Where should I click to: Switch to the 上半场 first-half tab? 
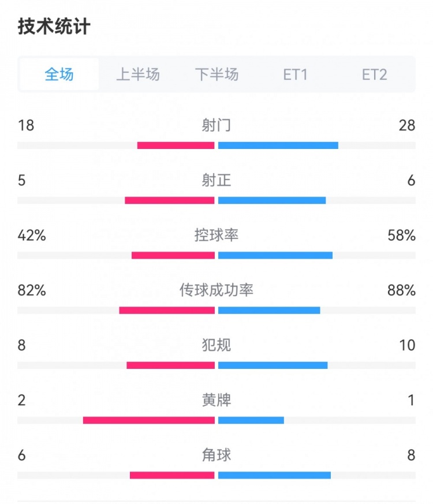pyautogui.click(x=138, y=74)
